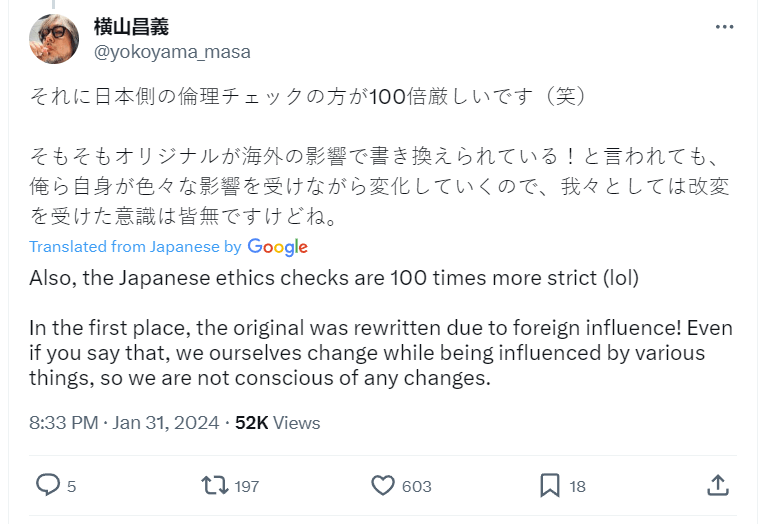Screen dimensions: 764x524
Task: Open the reply speech bubble icon
Action: tap(47, 485)
